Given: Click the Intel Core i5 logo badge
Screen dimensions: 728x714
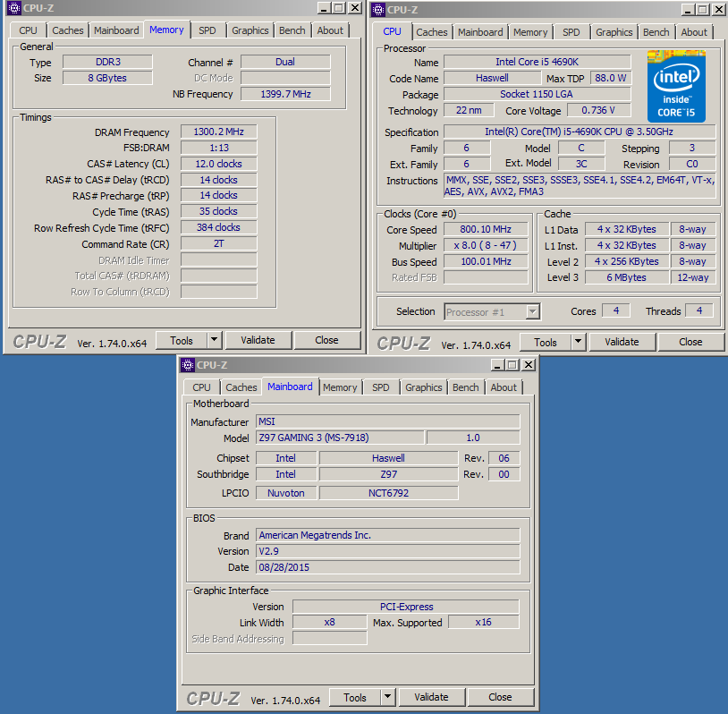Looking at the screenshot, I should click(x=676, y=86).
